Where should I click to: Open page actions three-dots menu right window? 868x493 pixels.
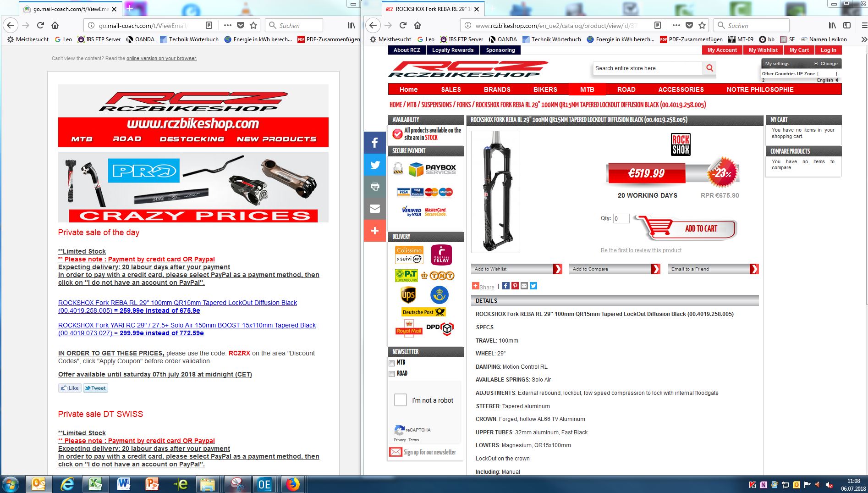click(x=676, y=25)
